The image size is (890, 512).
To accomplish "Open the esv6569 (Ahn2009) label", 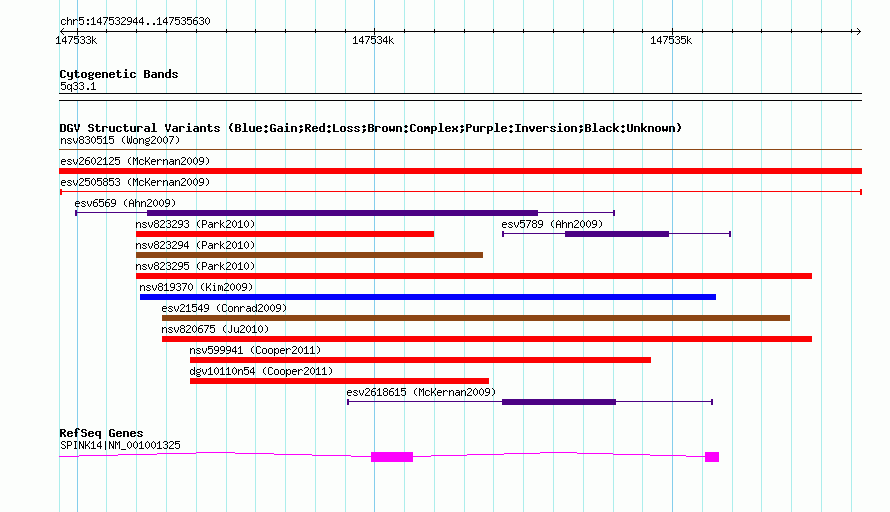I will pyautogui.click(x=125, y=203).
